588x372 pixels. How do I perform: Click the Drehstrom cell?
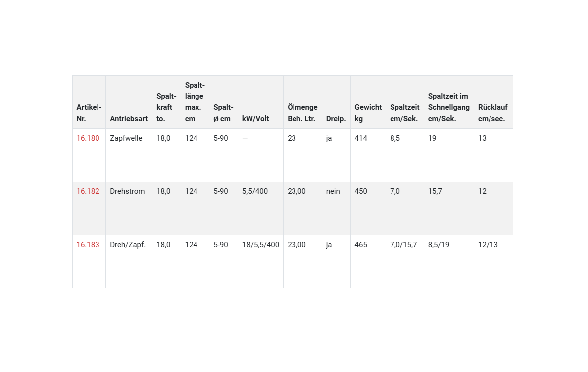click(x=127, y=191)
